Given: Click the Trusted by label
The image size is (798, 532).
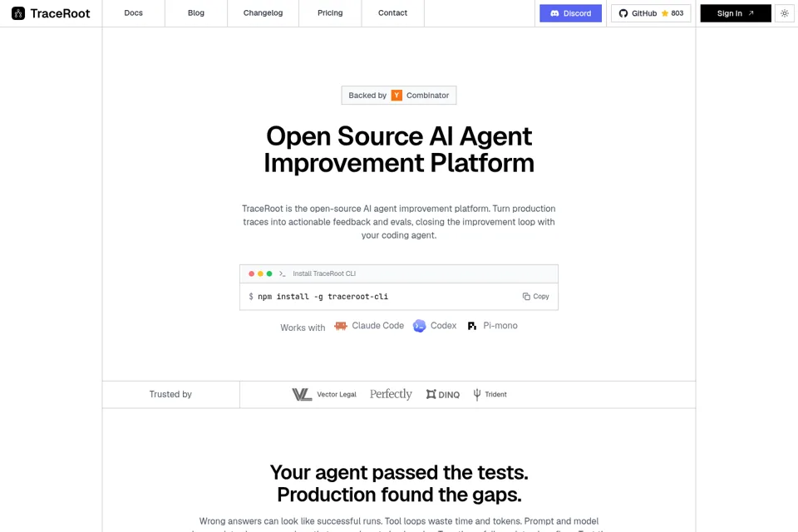Looking at the screenshot, I should click(170, 395).
